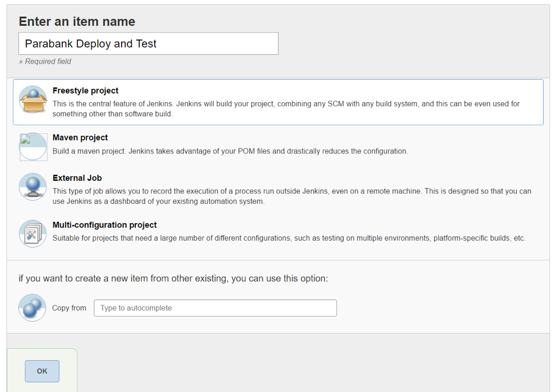Click the Freestyle project description text
The width and height of the screenshot is (557, 392).
click(x=286, y=108)
